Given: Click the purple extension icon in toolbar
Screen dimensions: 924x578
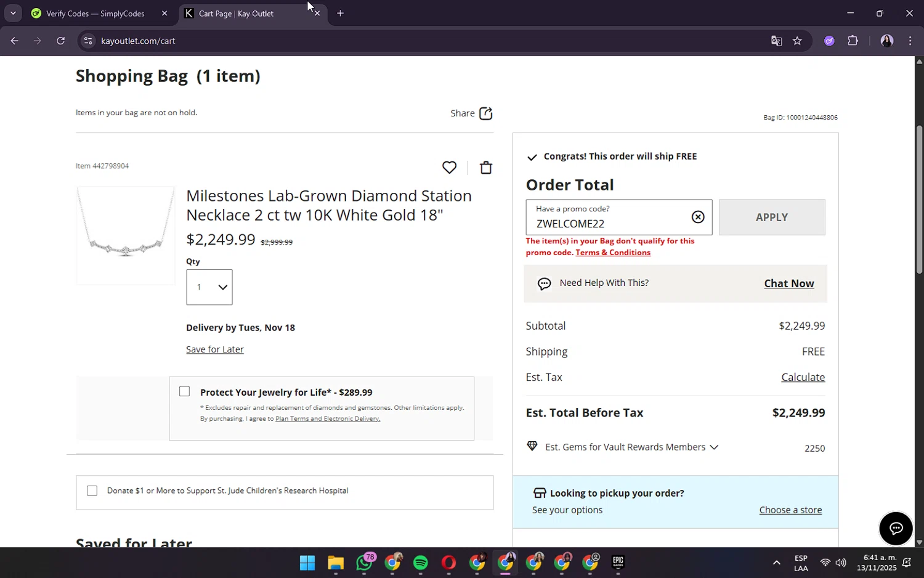Looking at the screenshot, I should [x=829, y=41].
